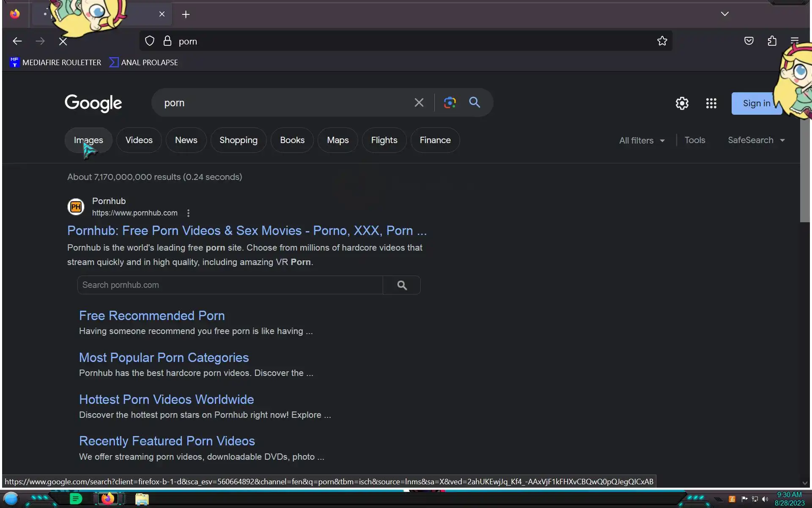Click the Tools button
Image resolution: width=812 pixels, height=508 pixels.
(694, 140)
